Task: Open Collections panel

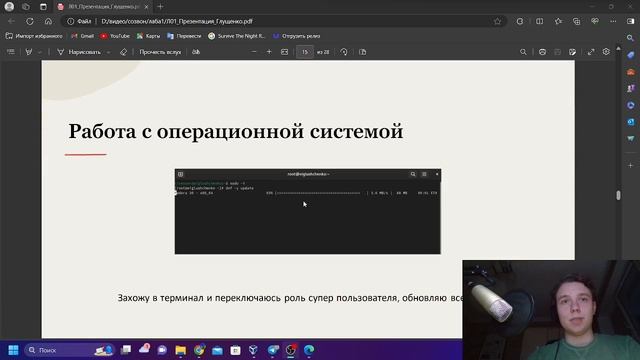Action: pyautogui.click(x=576, y=21)
